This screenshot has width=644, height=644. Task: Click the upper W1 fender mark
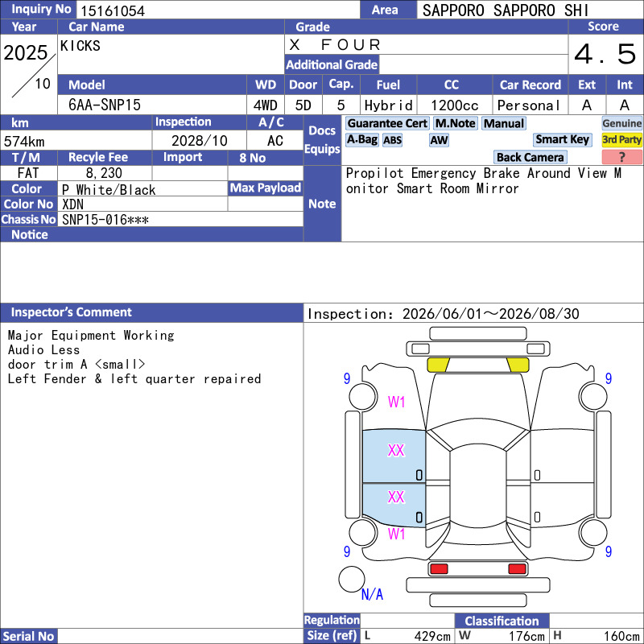coord(396,402)
